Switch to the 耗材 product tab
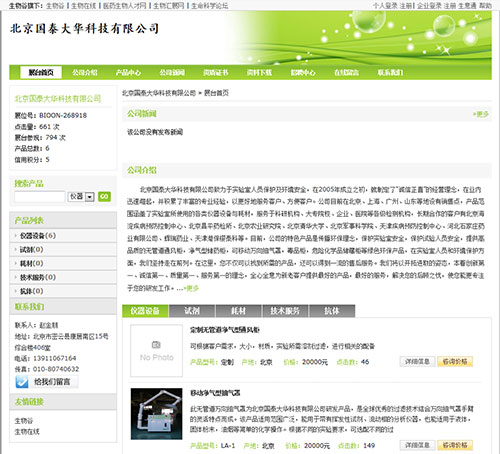 click(x=239, y=311)
